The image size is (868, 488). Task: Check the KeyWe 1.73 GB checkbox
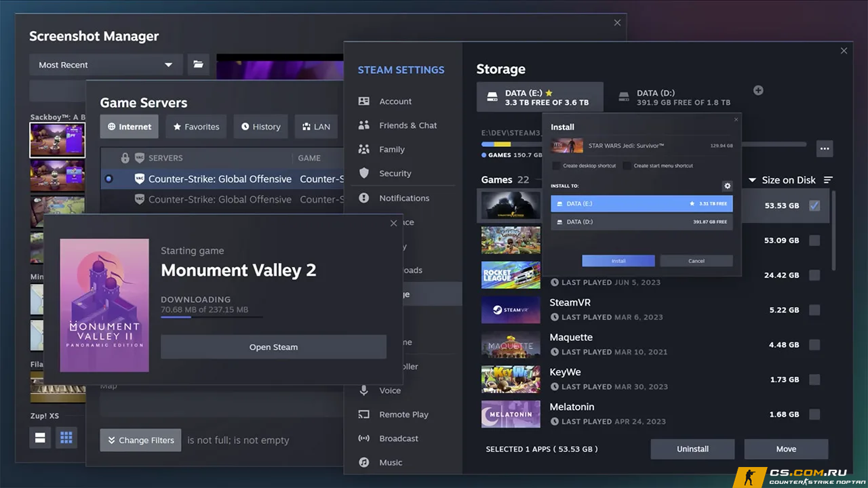(x=814, y=380)
